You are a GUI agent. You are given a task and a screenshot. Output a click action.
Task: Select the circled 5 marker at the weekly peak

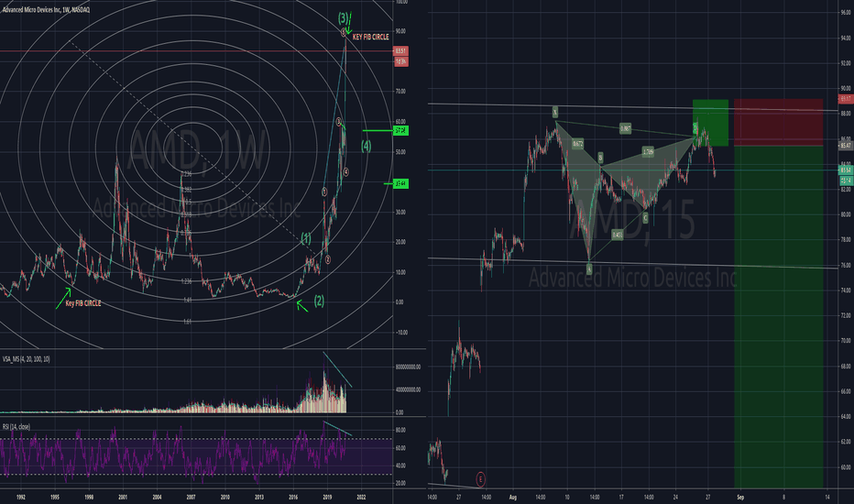(343, 32)
